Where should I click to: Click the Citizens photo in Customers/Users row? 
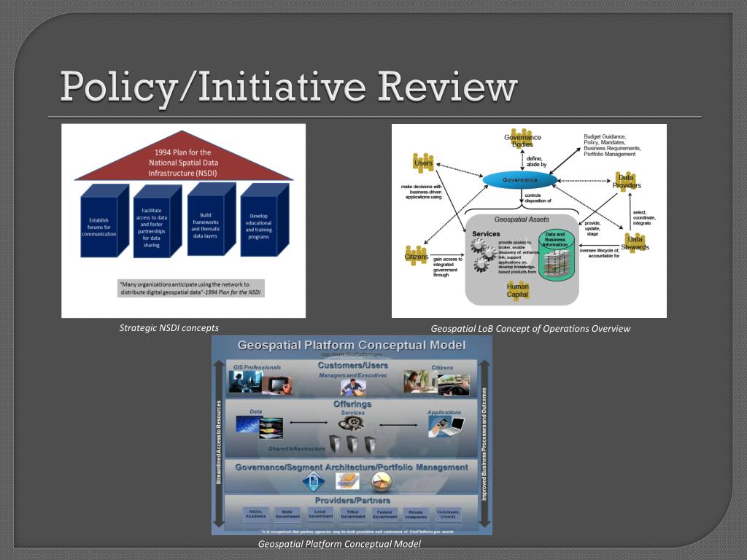coord(436,384)
